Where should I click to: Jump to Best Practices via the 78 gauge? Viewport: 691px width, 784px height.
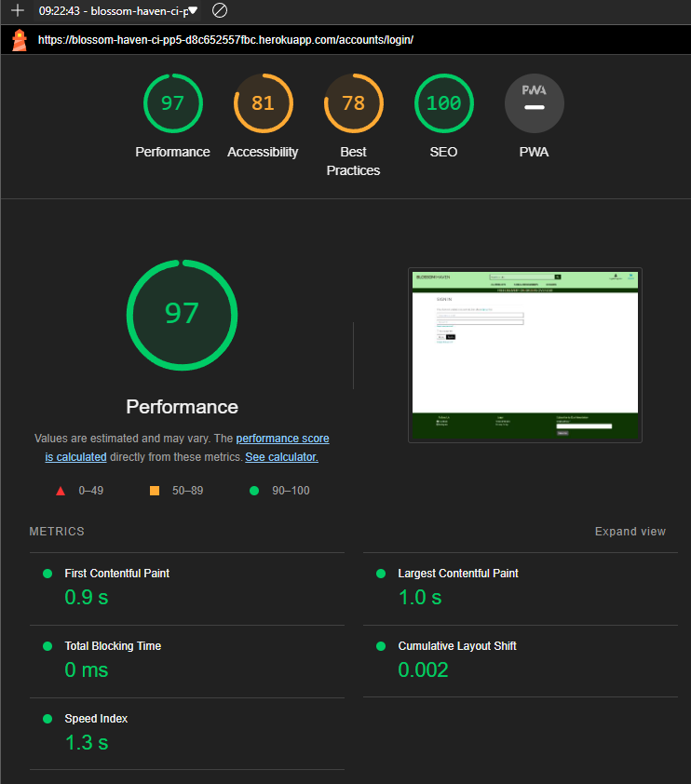click(x=354, y=103)
